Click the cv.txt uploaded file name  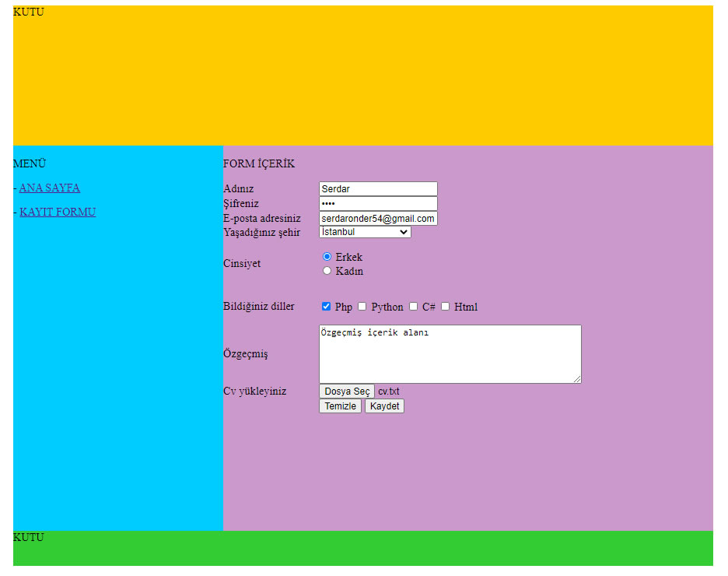(389, 392)
